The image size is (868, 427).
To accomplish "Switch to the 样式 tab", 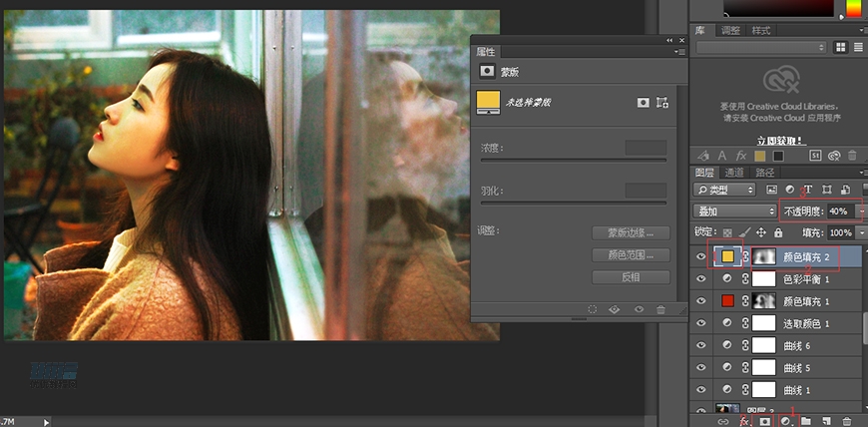I will pos(760,31).
